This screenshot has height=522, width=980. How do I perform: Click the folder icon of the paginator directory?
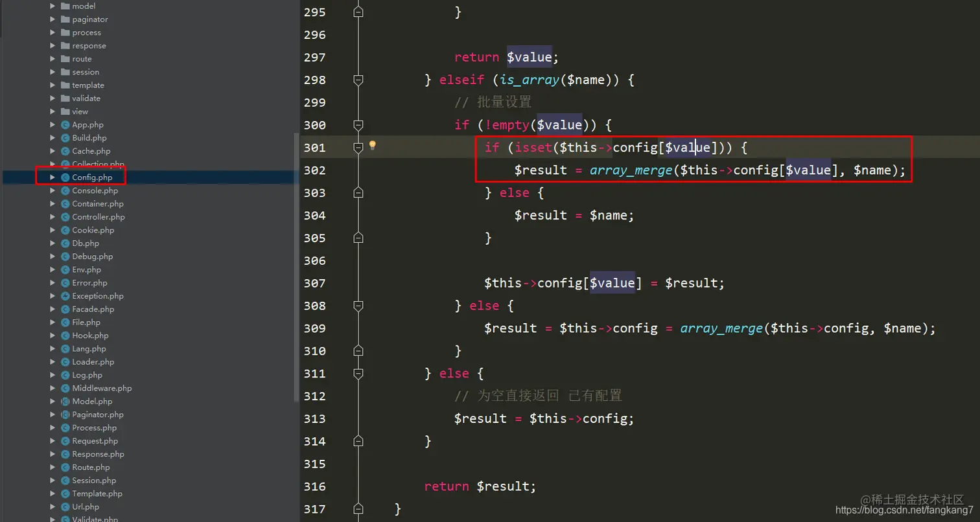[x=65, y=19]
